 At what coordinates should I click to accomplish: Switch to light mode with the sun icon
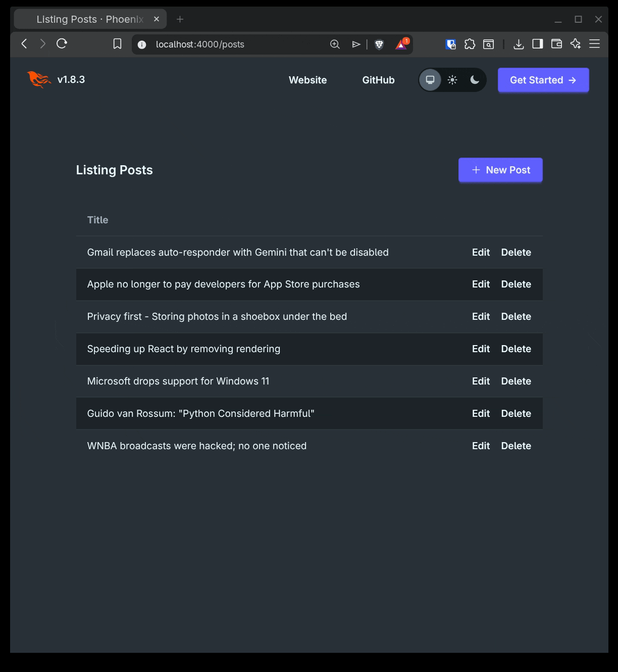pos(452,80)
